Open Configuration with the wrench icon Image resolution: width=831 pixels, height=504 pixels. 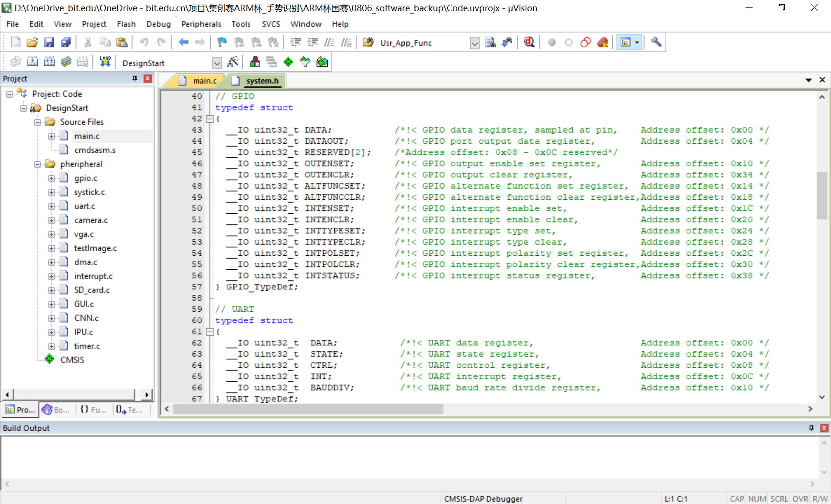[x=656, y=42]
